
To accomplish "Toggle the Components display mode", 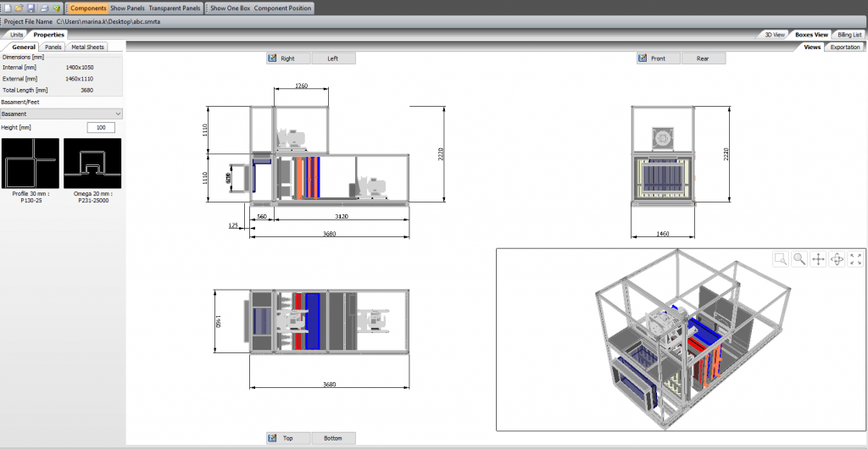I will pos(88,8).
